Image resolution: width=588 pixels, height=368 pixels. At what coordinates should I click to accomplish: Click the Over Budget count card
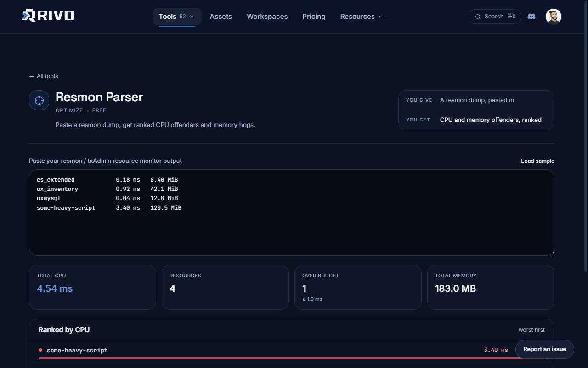point(358,287)
